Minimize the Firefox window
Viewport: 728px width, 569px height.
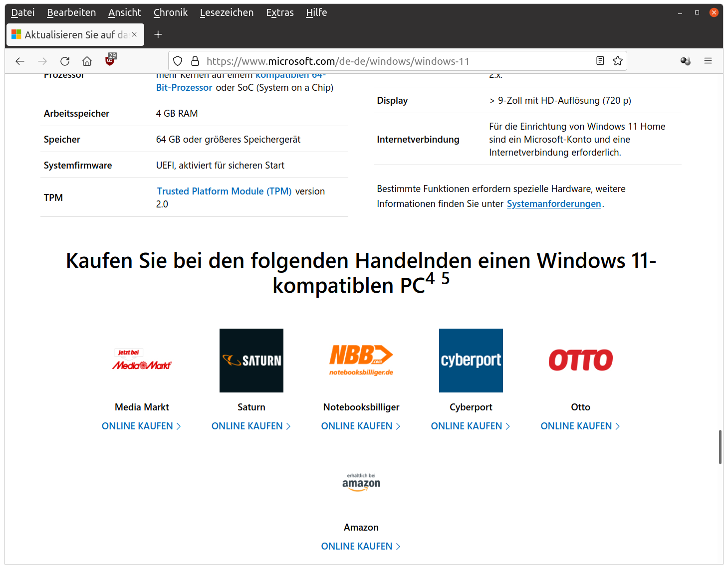pos(680,12)
